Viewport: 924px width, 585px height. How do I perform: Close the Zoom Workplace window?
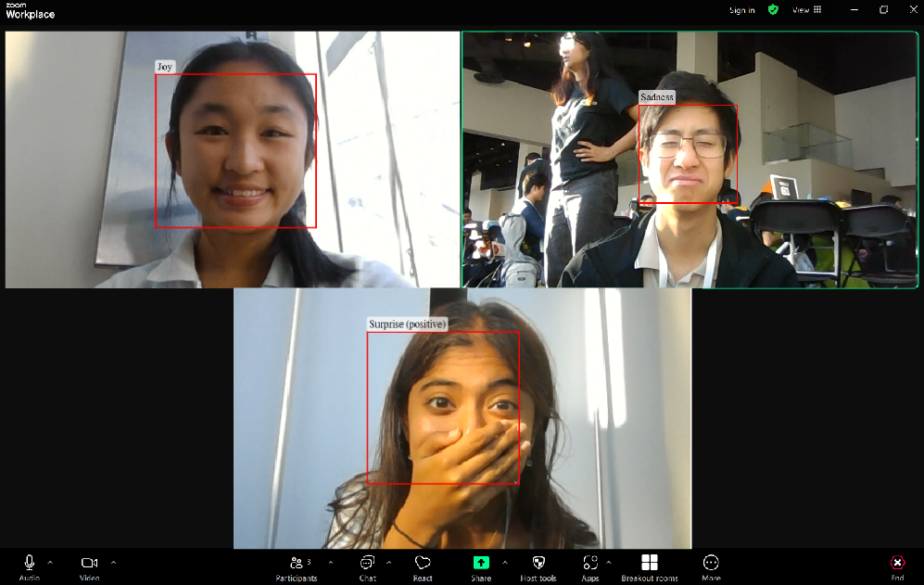click(x=913, y=9)
